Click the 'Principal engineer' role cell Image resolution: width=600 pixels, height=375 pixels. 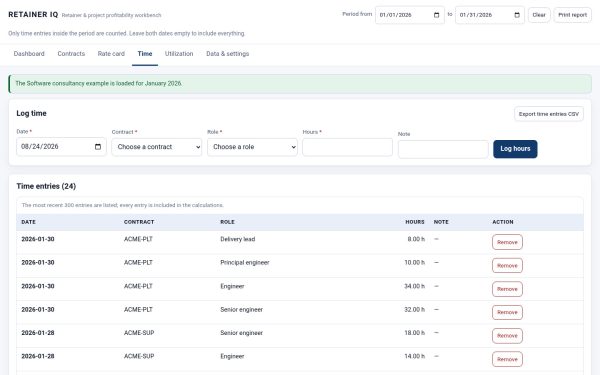(245, 262)
